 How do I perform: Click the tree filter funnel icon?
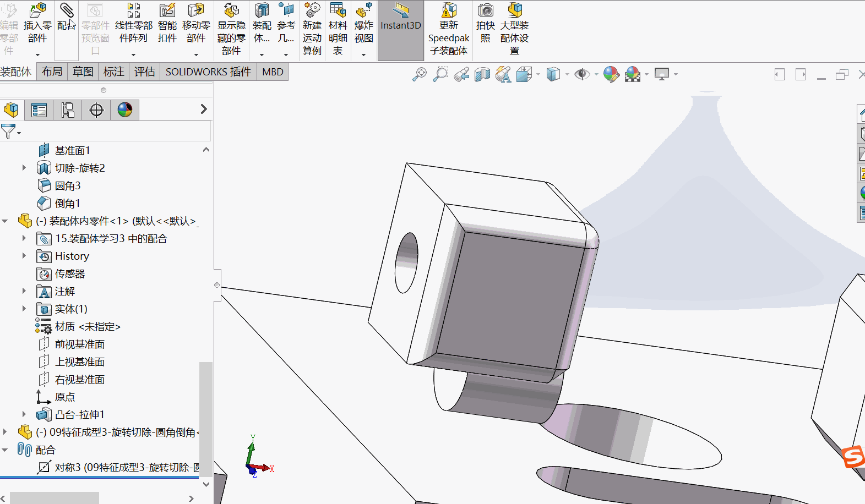pyautogui.click(x=8, y=132)
